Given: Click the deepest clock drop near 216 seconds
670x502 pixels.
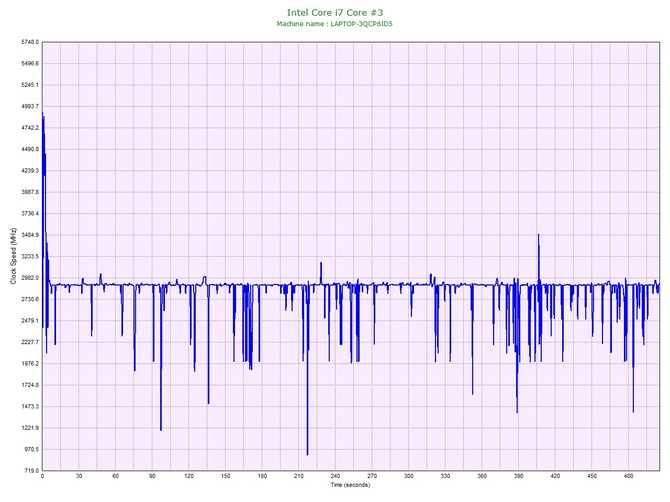Looking at the screenshot, I should tap(307, 454).
